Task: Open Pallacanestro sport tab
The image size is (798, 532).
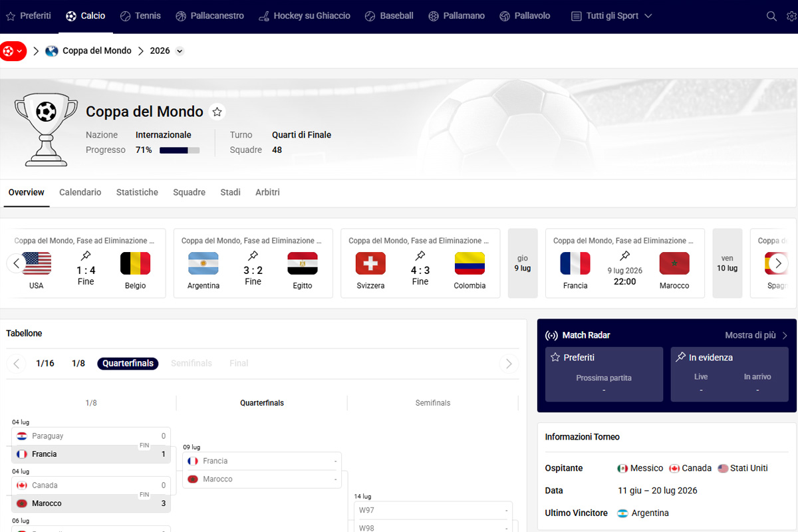Action: point(209,16)
